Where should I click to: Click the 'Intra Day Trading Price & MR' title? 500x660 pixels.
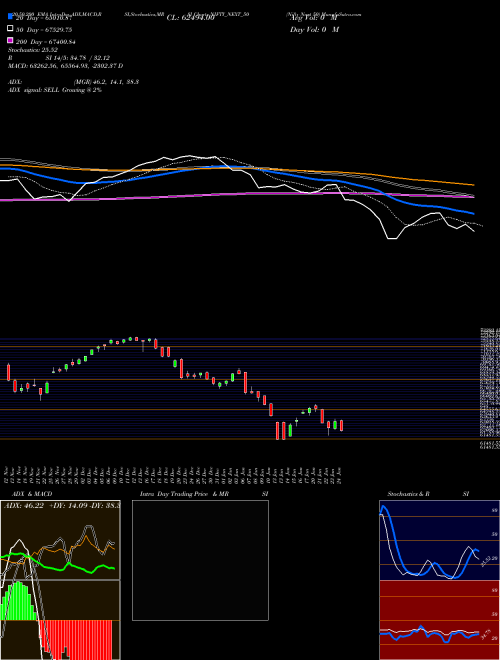point(185,494)
